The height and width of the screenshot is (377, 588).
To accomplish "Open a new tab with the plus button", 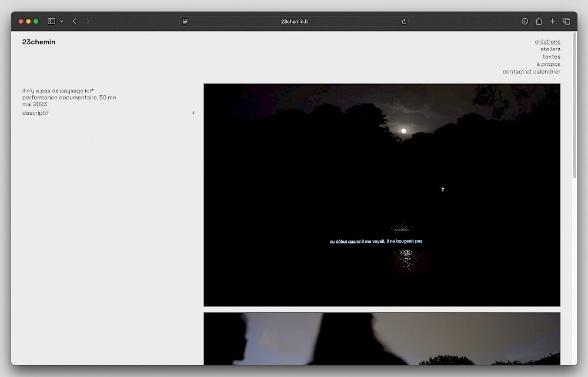I will click(552, 21).
